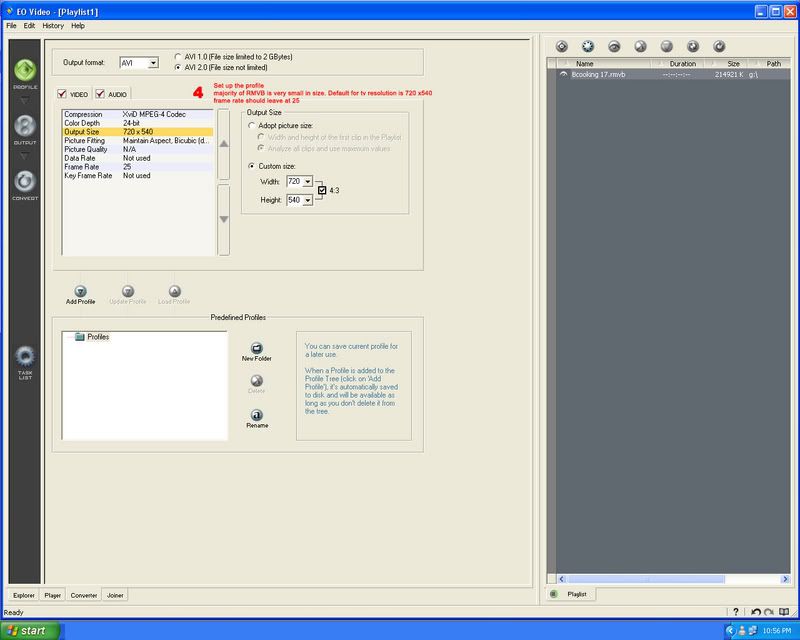This screenshot has width=800, height=640.
Task: Click the Profile step icon in sidebar
Action: [25, 69]
